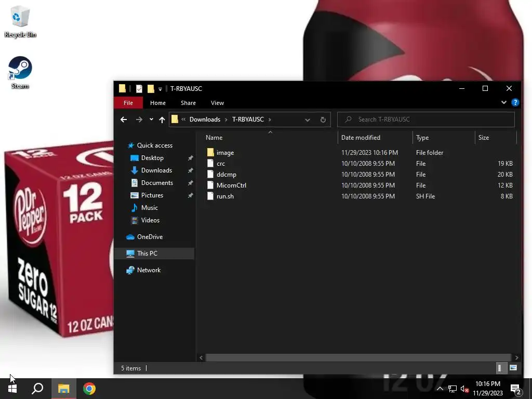Open the Recycle Bin desktop icon
Viewport: 532px width, 399px height.
[x=20, y=21]
